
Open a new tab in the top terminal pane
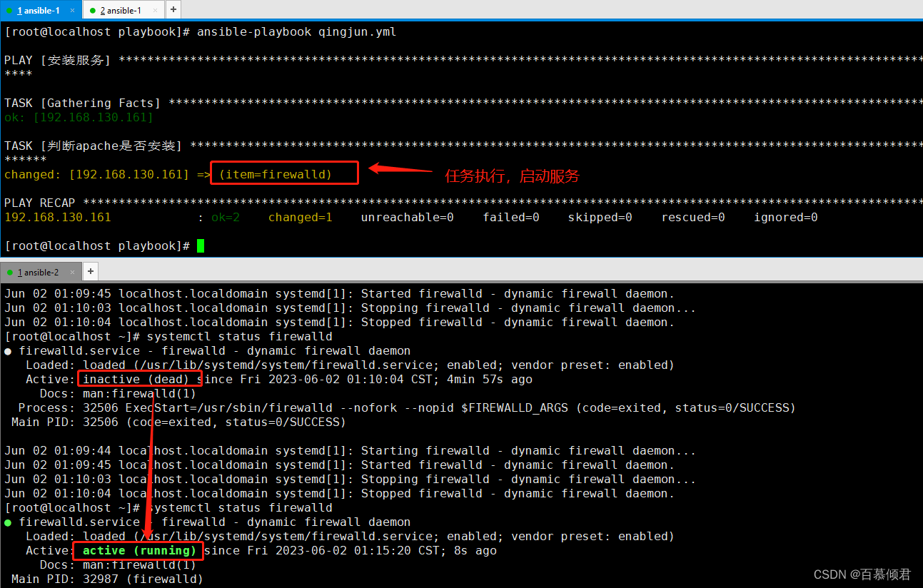pos(173,10)
